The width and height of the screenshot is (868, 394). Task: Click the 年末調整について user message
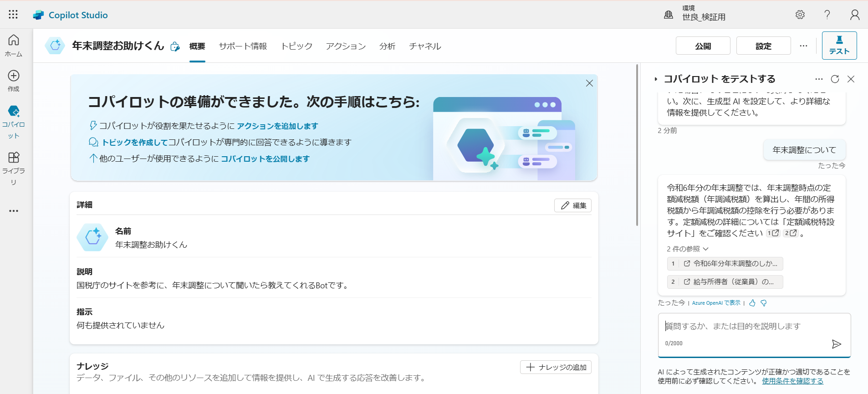tap(804, 150)
